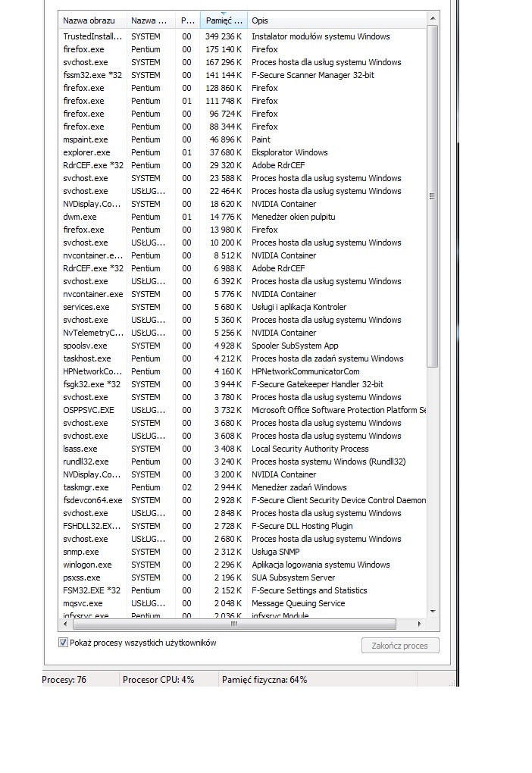Select the taskmgr.exe process

[242, 487]
